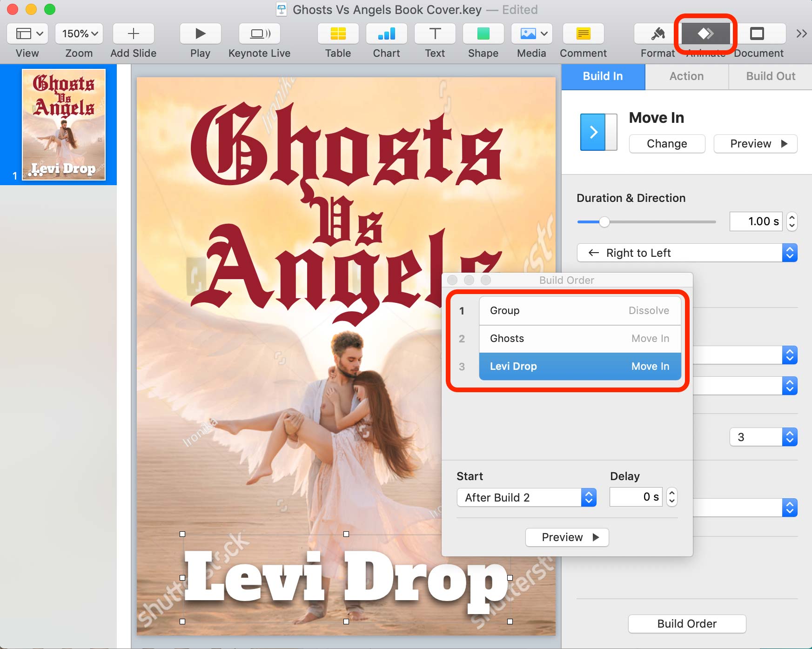Click the duration slider handle

pos(604,222)
